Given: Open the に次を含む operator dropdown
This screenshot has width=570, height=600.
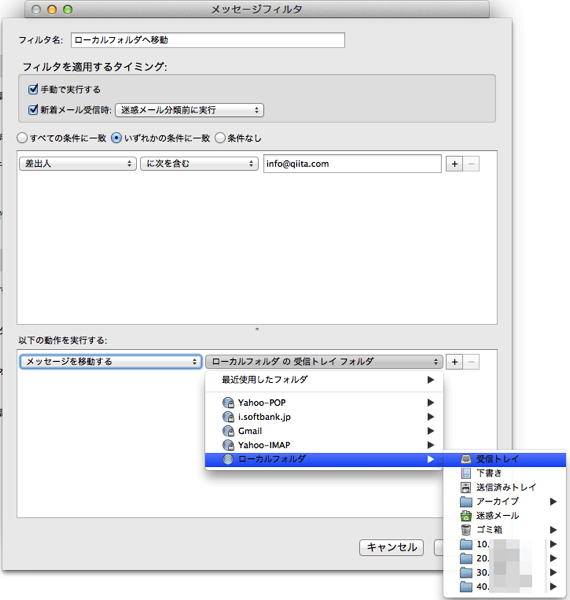Looking at the screenshot, I should [199, 164].
